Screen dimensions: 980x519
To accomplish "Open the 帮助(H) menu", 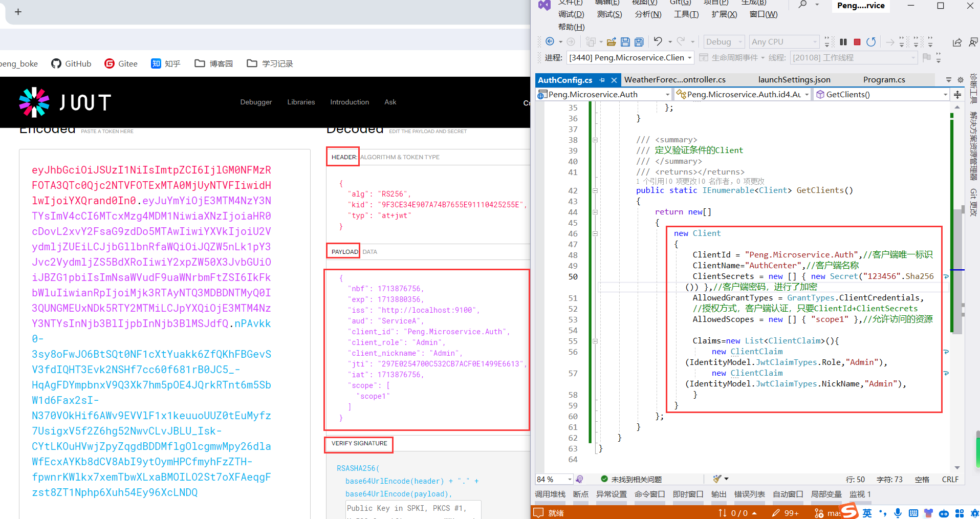I will [571, 27].
